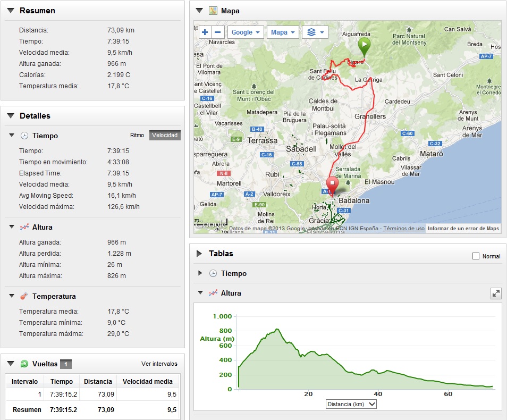Click the Resumen row label in laps table

[27, 410]
